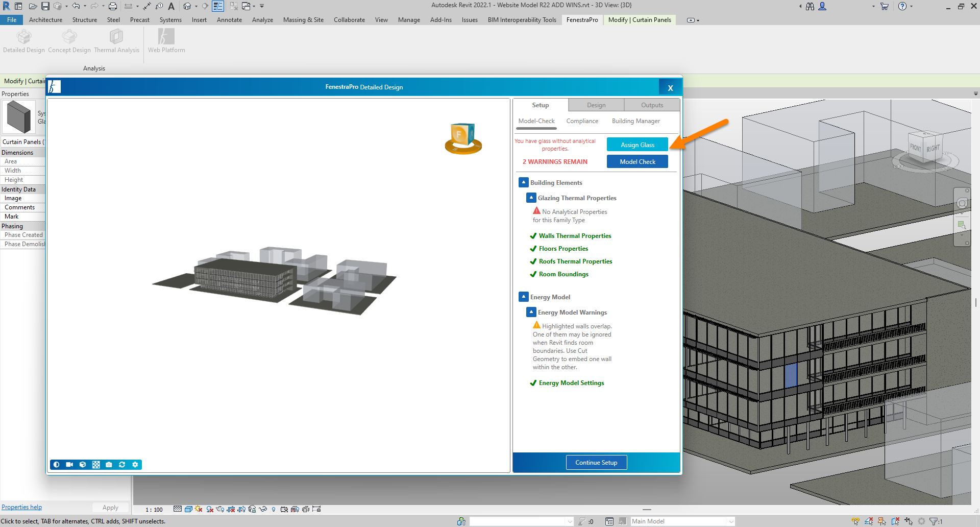The image size is (980, 527).
Task: Click the snapshot camera icon in viewer toolbar
Action: coord(109,465)
